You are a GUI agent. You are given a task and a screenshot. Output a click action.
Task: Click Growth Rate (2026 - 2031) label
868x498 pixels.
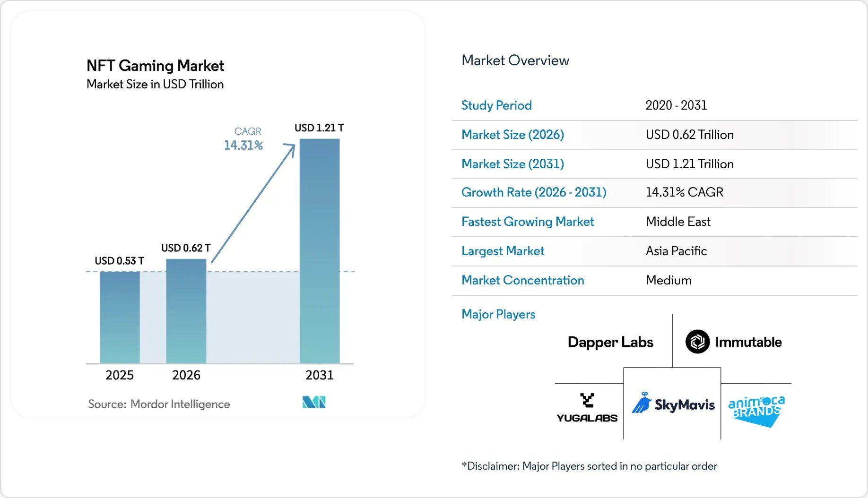click(x=534, y=192)
